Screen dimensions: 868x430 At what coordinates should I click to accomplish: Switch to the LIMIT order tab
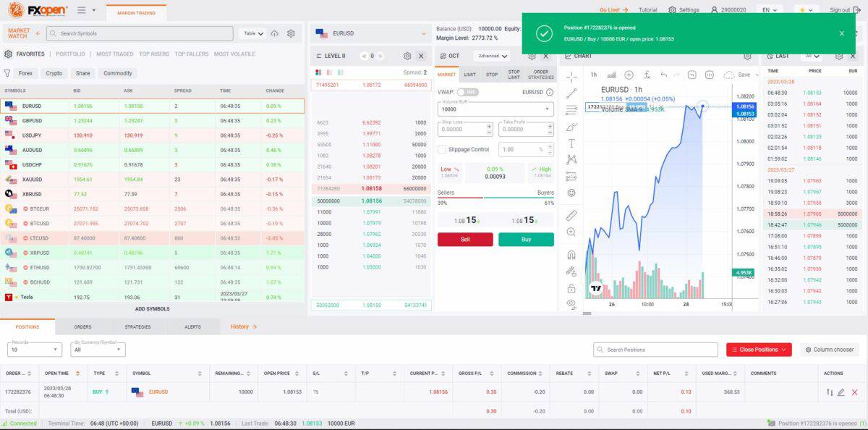469,73
